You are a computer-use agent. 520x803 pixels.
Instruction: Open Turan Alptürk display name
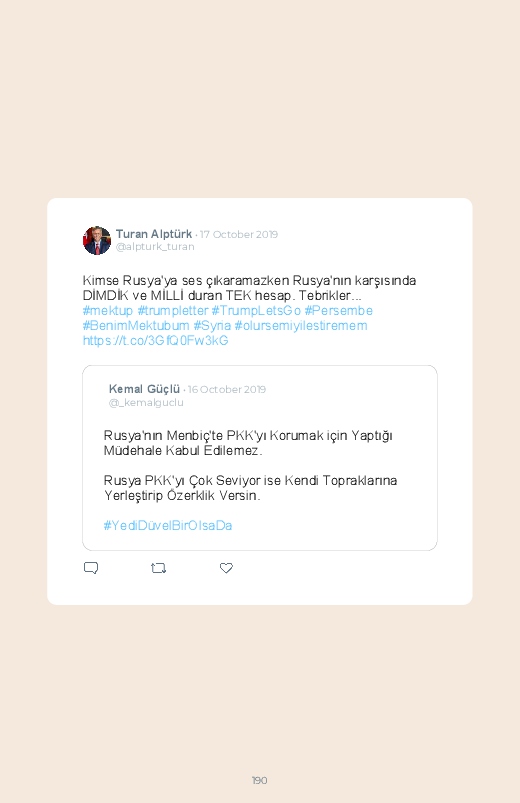pyautogui.click(x=154, y=234)
